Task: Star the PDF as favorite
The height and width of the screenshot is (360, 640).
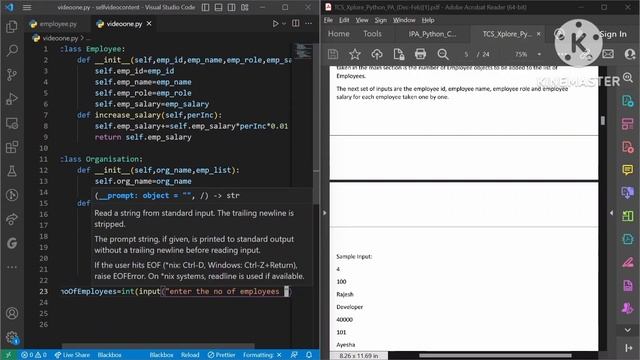Action: 355,54
